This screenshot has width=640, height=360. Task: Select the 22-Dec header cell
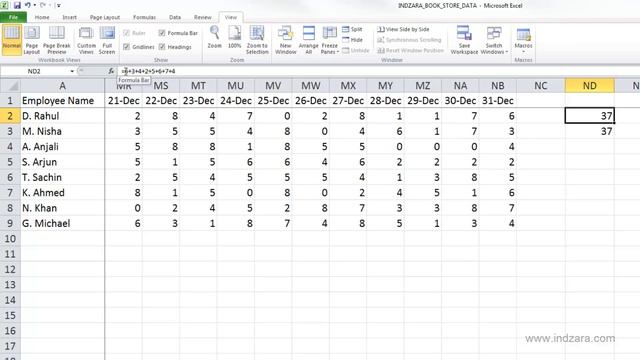[x=161, y=100]
